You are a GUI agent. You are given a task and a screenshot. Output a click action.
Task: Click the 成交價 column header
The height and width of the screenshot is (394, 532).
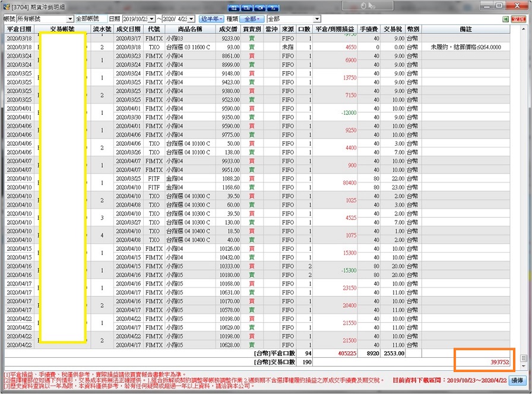pos(229,29)
